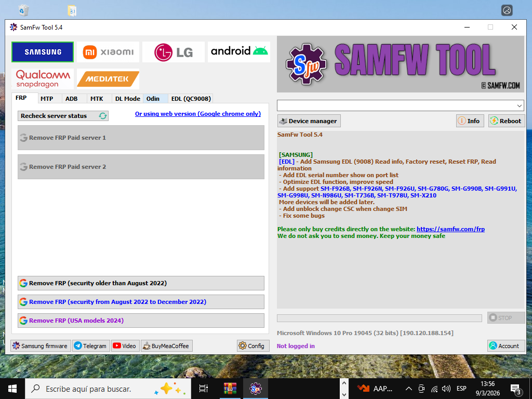The height and width of the screenshot is (399, 532).
Task: Open Device manager
Action: click(309, 121)
